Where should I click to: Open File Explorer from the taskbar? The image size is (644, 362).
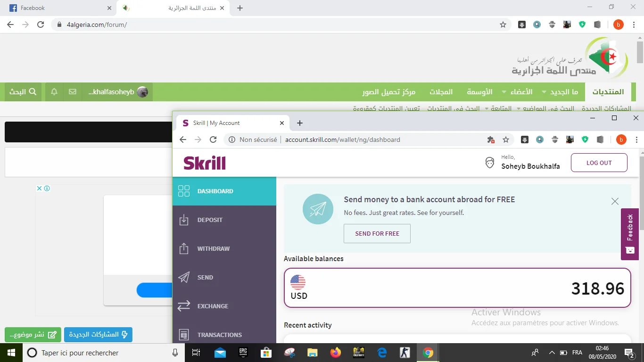point(313,353)
